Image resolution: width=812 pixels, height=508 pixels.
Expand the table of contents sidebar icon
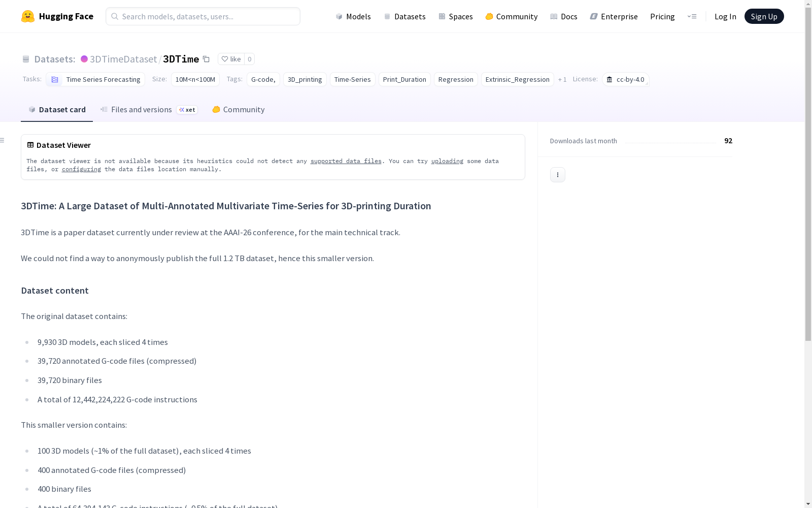point(3,140)
